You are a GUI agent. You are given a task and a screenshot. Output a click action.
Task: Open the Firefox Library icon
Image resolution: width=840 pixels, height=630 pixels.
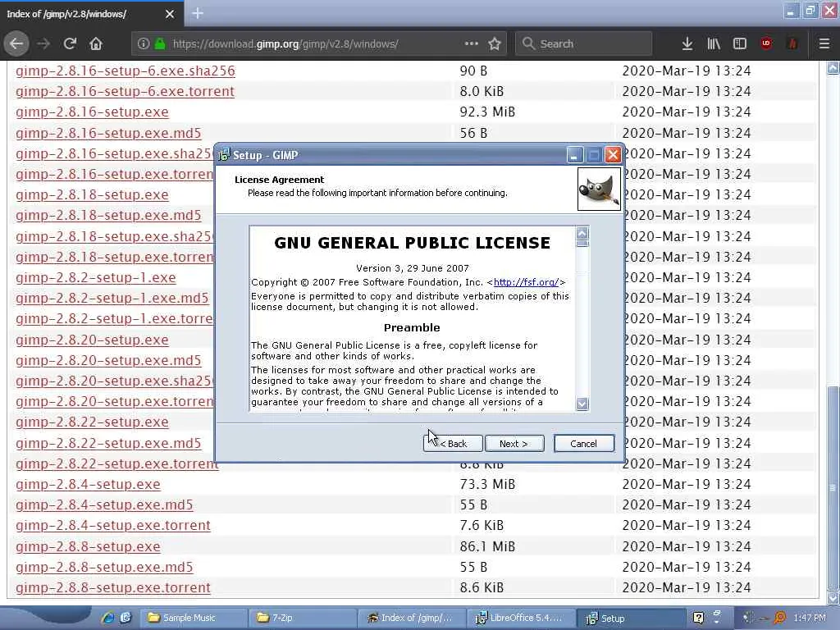(714, 44)
